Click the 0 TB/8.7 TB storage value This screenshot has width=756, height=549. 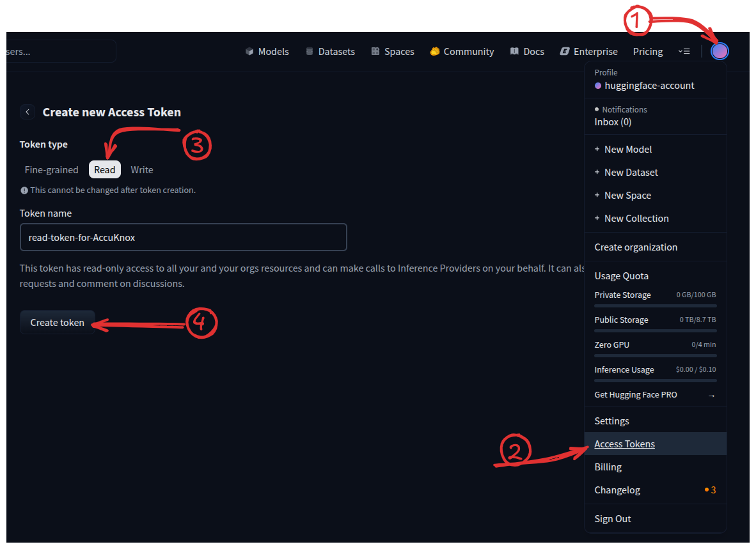click(x=698, y=320)
